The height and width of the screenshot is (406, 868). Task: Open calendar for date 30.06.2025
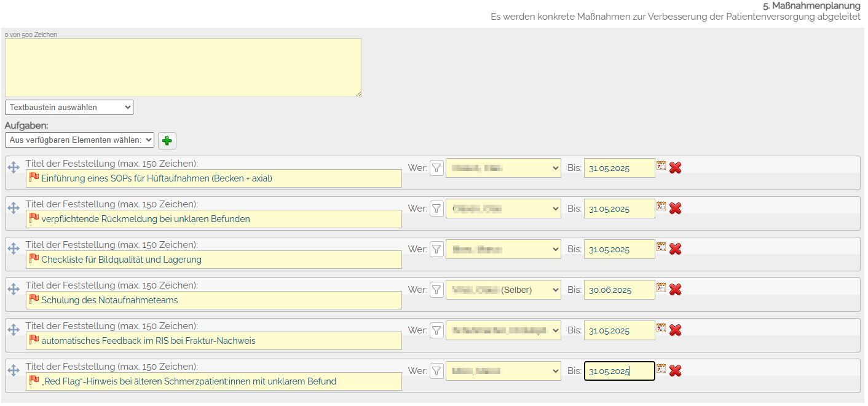(x=661, y=287)
